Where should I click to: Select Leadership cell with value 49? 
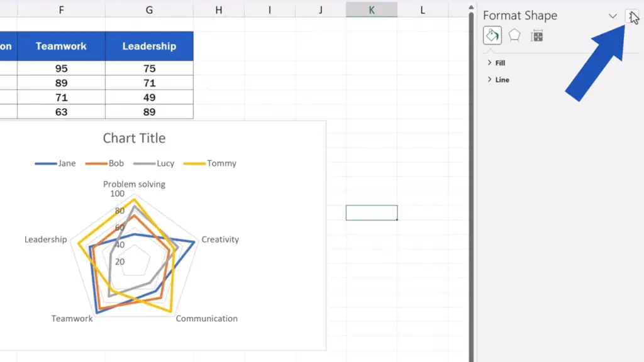(x=149, y=97)
